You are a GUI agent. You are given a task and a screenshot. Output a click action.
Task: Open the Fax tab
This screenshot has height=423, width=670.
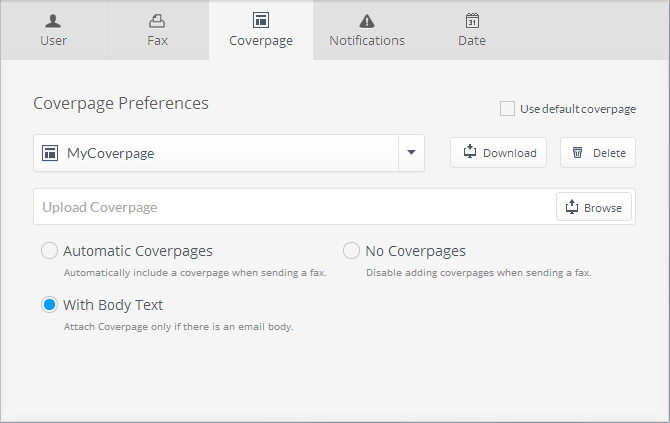[157, 30]
